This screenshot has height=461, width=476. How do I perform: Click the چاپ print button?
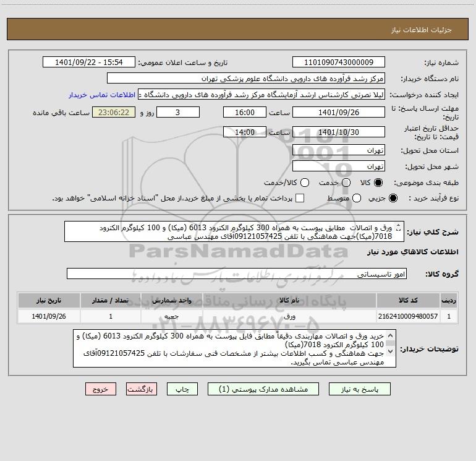tap(182, 389)
